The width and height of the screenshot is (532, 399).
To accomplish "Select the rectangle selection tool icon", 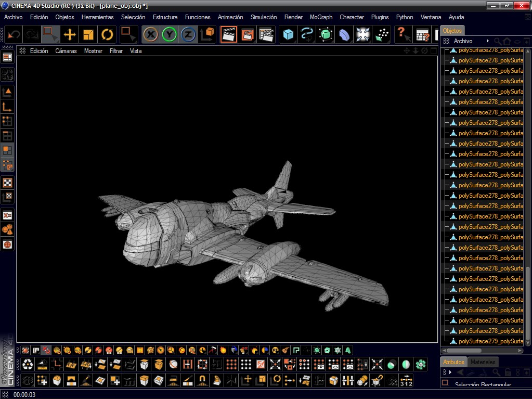I will tap(51, 34).
